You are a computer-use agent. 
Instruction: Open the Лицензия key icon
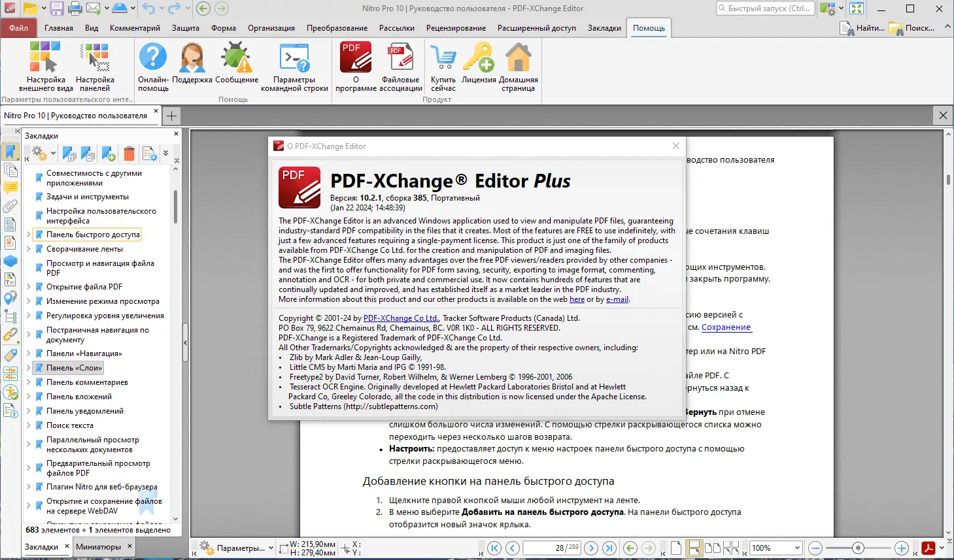(x=479, y=63)
